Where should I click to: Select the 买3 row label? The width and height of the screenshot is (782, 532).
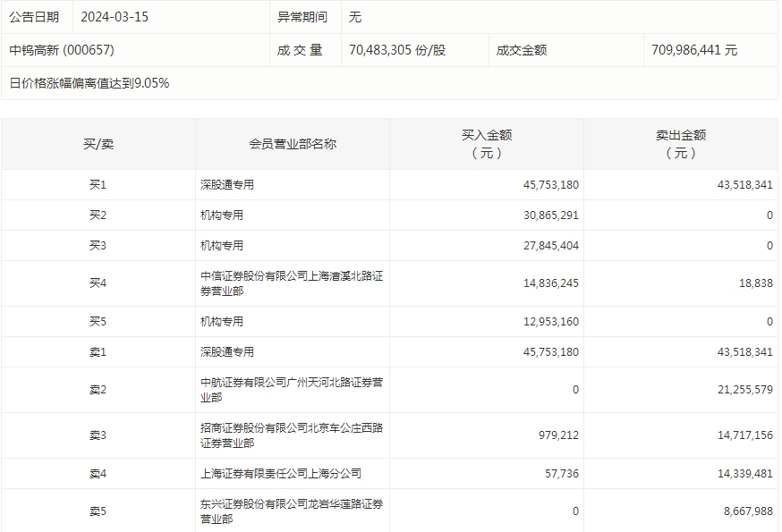[98, 246]
